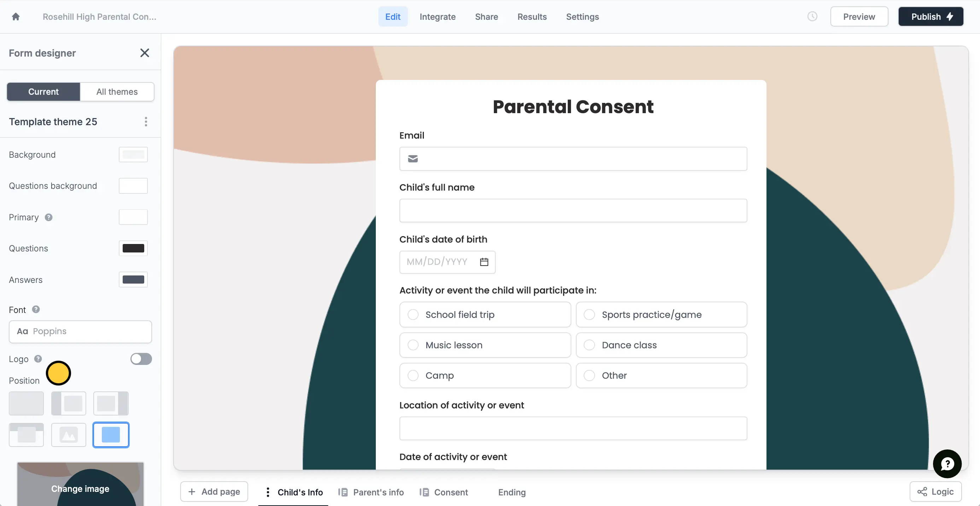Image resolution: width=980 pixels, height=506 pixels.
Task: Click the Change image button
Action: click(x=80, y=489)
